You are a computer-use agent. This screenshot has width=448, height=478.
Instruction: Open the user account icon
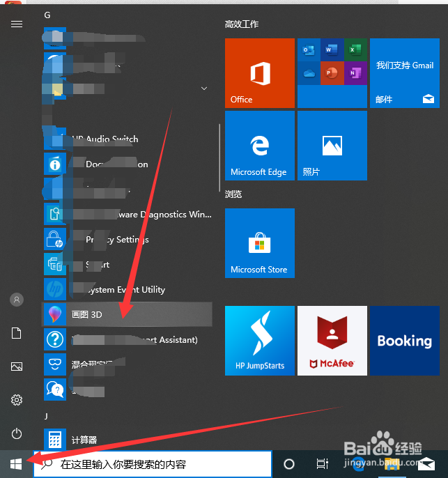(17, 300)
